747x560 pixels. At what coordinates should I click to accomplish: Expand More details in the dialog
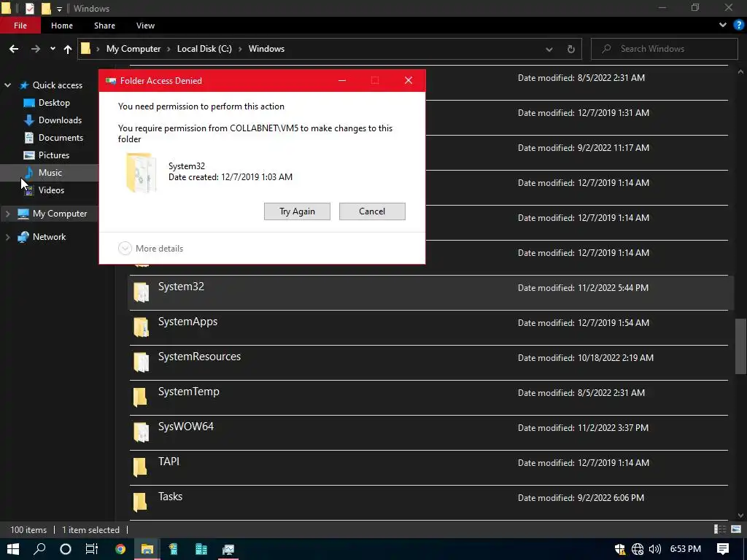pos(150,249)
